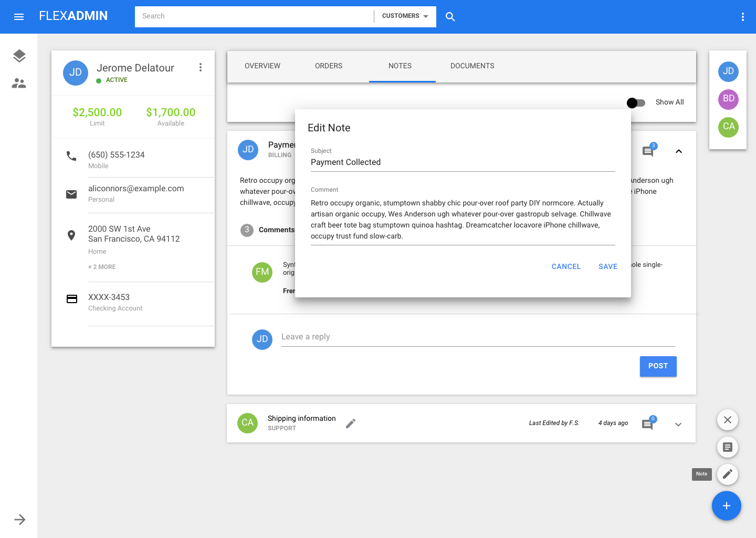Click comments icon on Shipping information note
This screenshot has height=538, width=756.
(648, 424)
